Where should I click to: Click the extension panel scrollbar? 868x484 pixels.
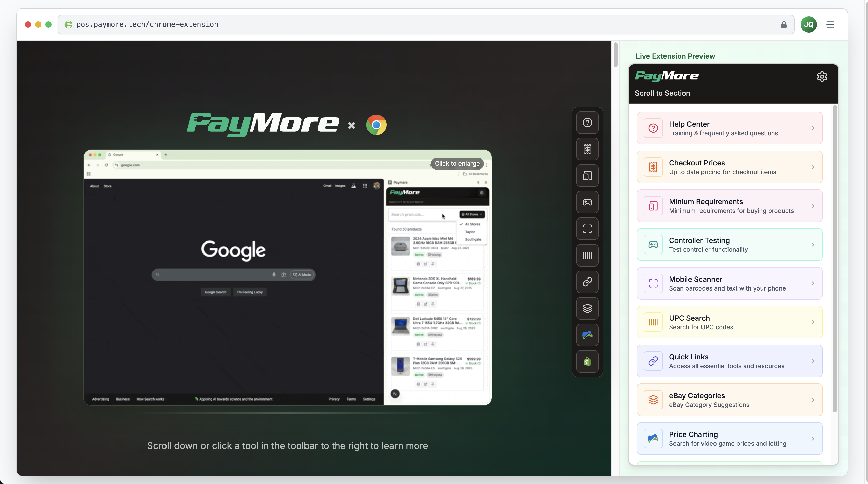(834, 258)
